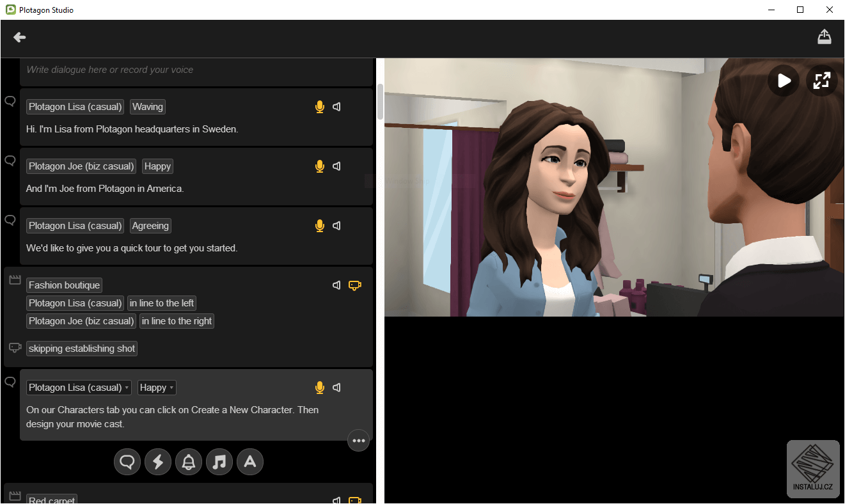Change the Plotagon Joe tag on the Happy line
Image resolution: width=845 pixels, height=504 pixels.
81,166
